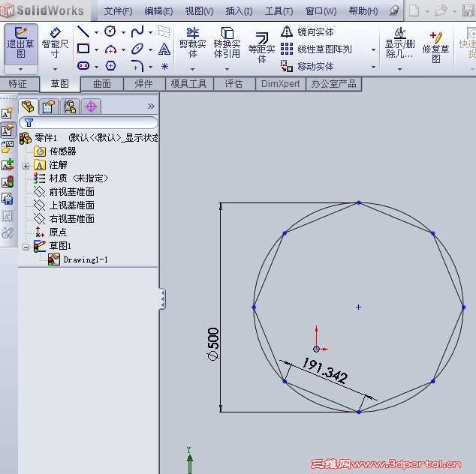The width and height of the screenshot is (476, 474).
Task: Click Linear Sketch Pattern (线性草图阵列)
Action: click(316, 49)
